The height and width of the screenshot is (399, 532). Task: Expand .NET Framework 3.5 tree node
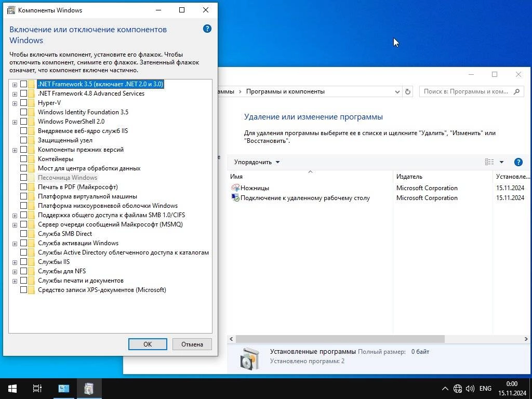tap(15, 85)
